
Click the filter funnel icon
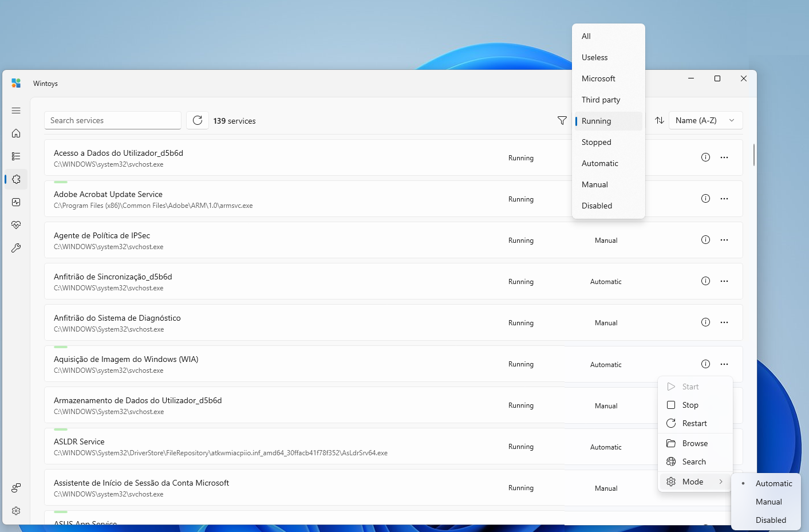562,120
